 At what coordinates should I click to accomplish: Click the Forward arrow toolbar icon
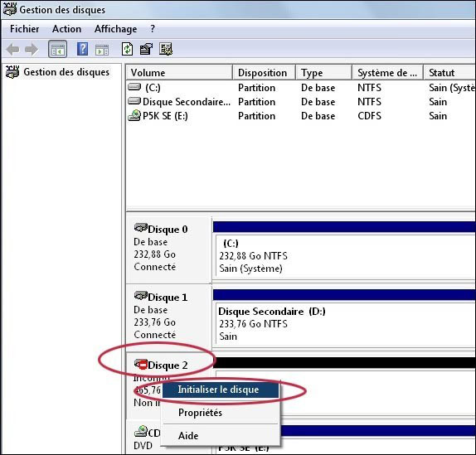(x=32, y=49)
